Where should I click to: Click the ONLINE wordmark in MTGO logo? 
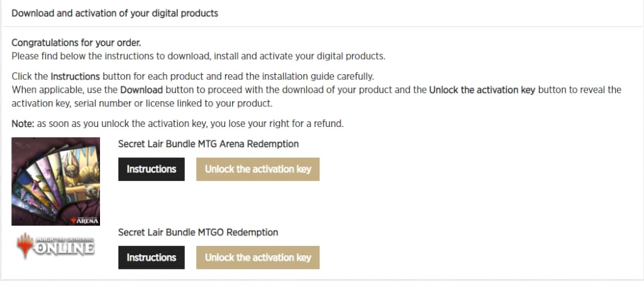64,248
